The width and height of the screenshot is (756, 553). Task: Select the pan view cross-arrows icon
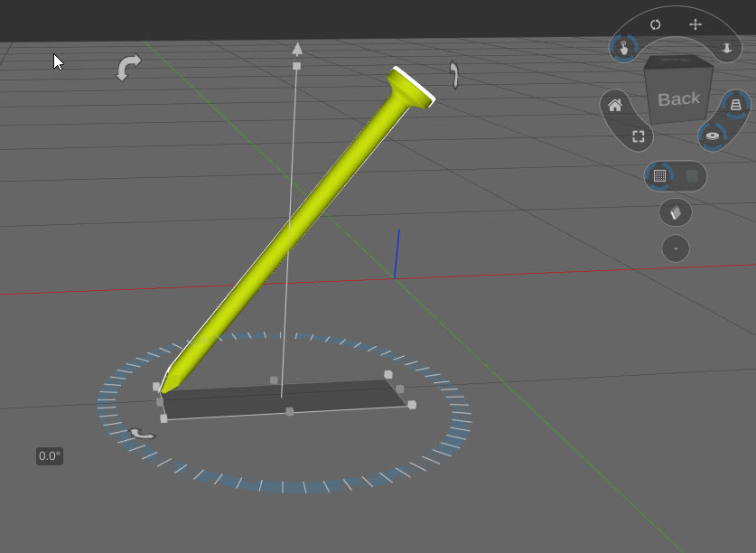click(695, 24)
